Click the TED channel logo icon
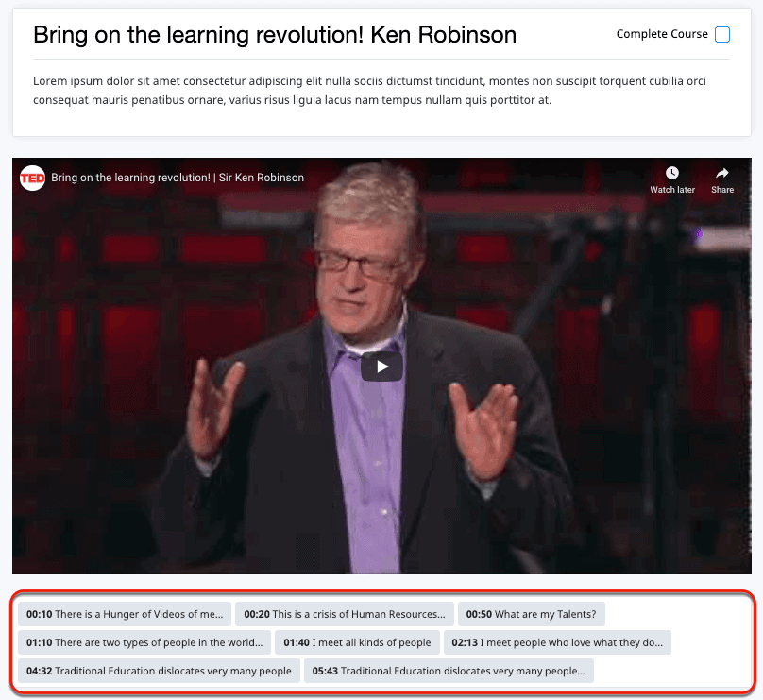This screenshot has height=700, width=763. [x=32, y=178]
